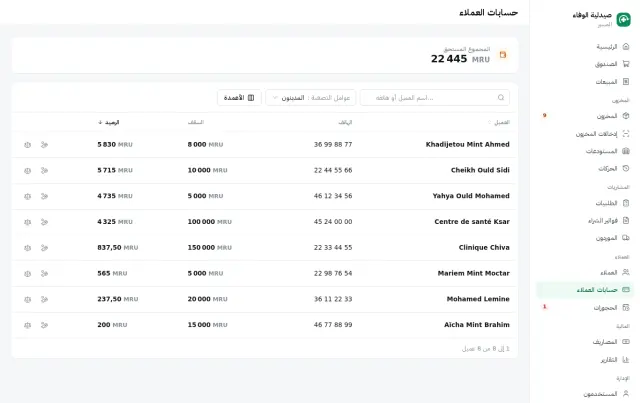The height and width of the screenshot is (403, 640).
Task: Click phone number 45 24 00 00
Action: coord(333,222)
